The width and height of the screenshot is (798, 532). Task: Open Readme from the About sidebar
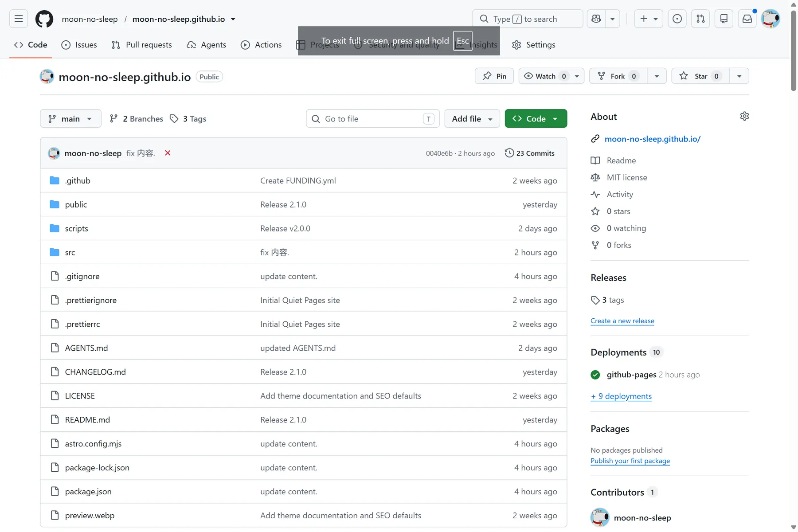pos(621,160)
